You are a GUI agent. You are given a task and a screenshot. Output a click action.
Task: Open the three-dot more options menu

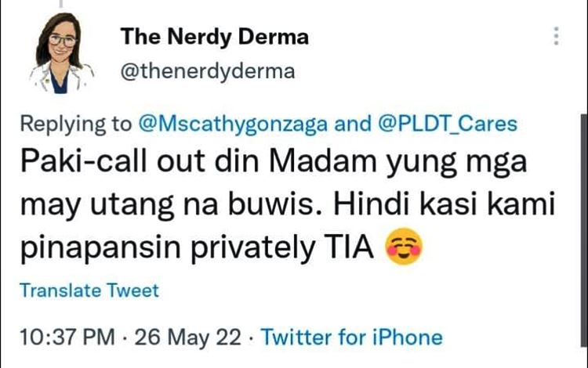tap(557, 37)
